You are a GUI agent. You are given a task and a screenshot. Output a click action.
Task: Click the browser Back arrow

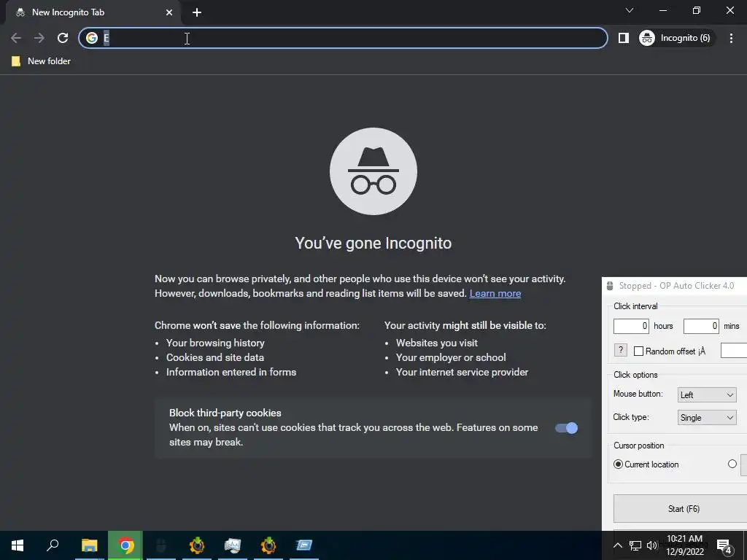(16, 38)
